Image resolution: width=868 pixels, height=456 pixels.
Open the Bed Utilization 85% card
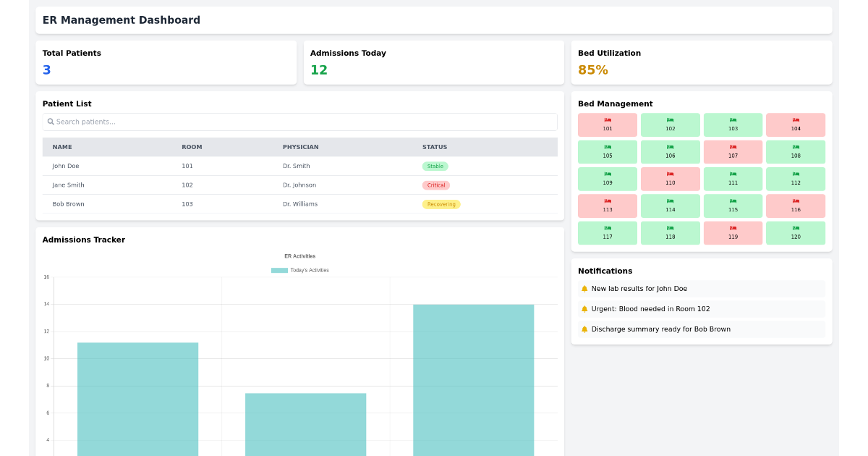pos(593,70)
